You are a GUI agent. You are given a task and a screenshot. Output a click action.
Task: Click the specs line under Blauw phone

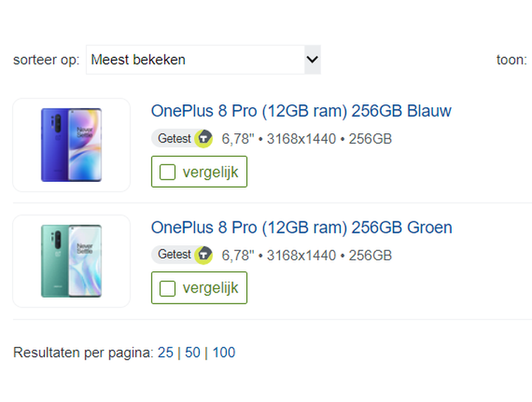pyautogui.click(x=306, y=139)
